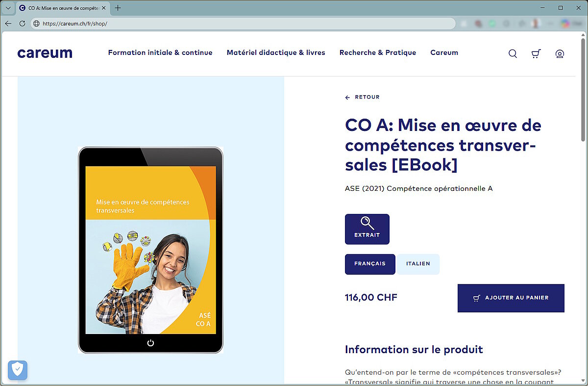Switch the ebook language to ITALIEN
Image resolution: width=588 pixels, height=386 pixels.
click(x=418, y=264)
